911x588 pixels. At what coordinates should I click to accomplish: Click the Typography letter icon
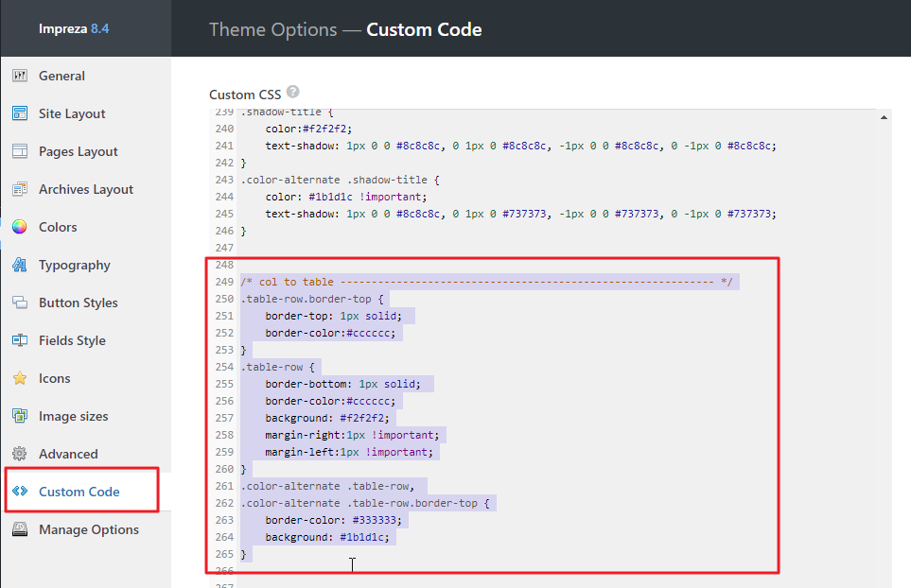point(20,265)
